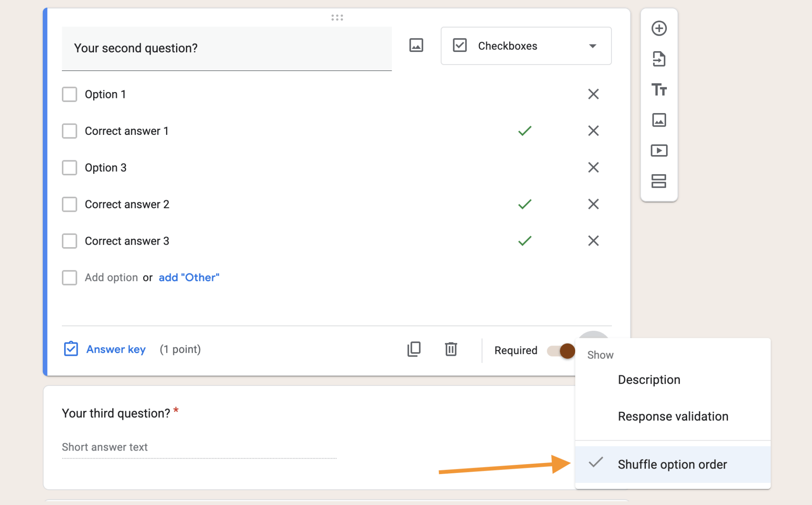Click the add "Other" link
812x505 pixels.
(189, 277)
